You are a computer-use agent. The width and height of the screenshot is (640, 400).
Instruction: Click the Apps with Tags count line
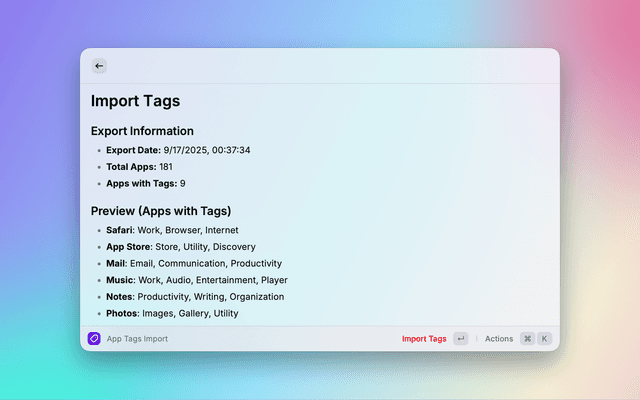(x=145, y=184)
